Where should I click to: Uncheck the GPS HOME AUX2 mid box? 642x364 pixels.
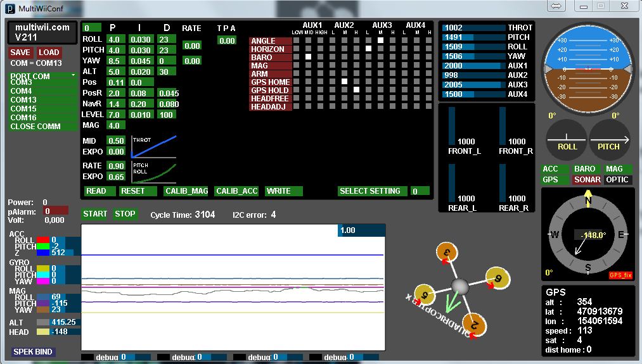point(344,82)
